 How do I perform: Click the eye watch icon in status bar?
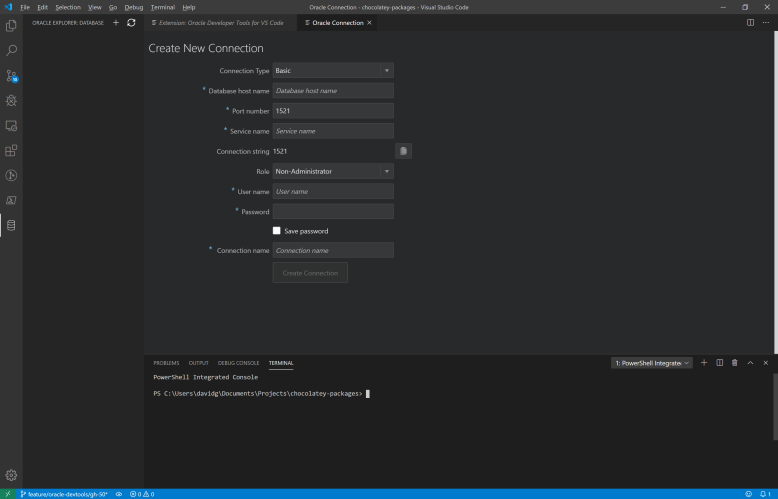pos(119,494)
